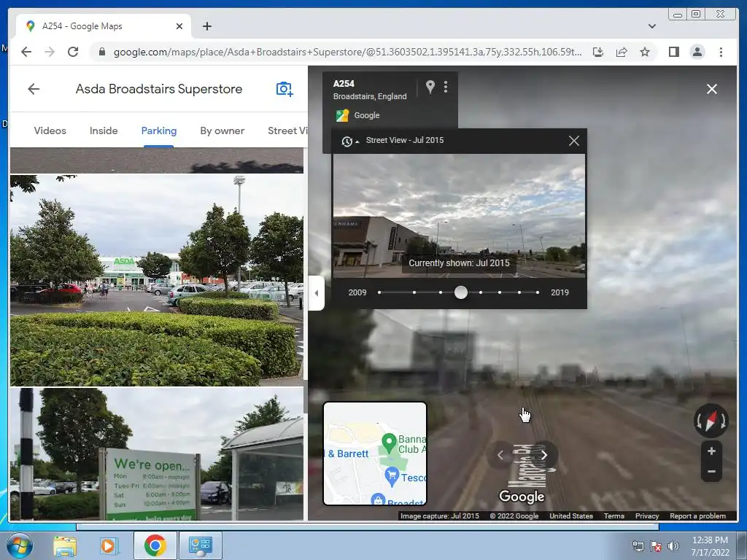Click the location pin in A254 card

point(430,87)
